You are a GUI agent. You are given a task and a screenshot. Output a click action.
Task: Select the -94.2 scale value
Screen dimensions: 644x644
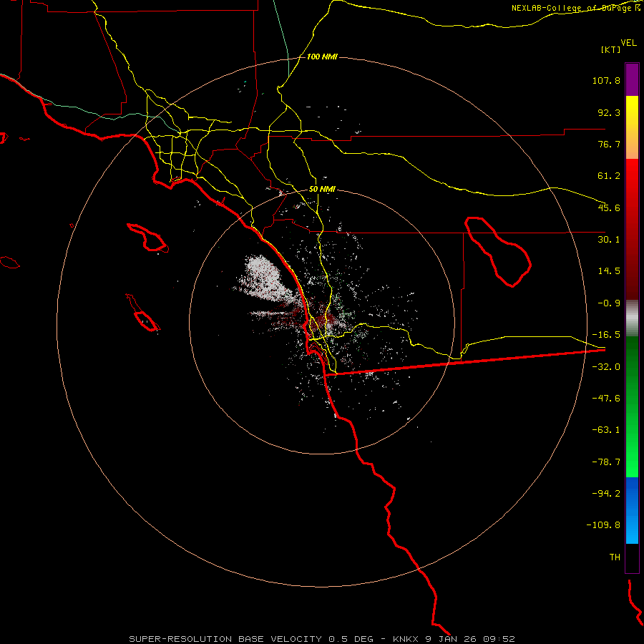[606, 493]
